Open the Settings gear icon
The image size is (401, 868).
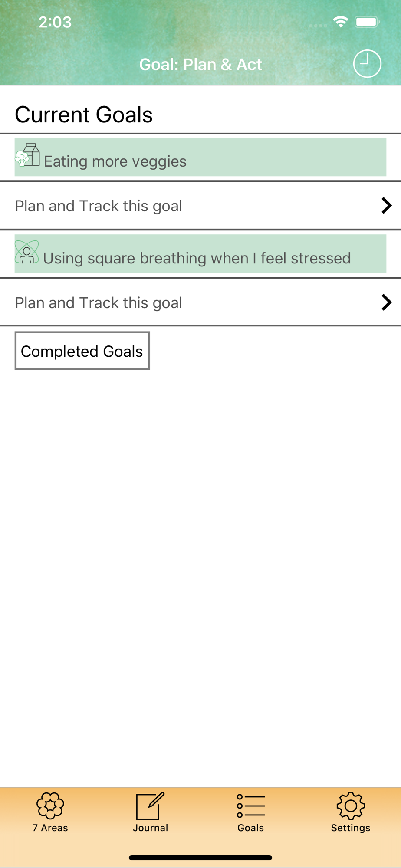351,806
